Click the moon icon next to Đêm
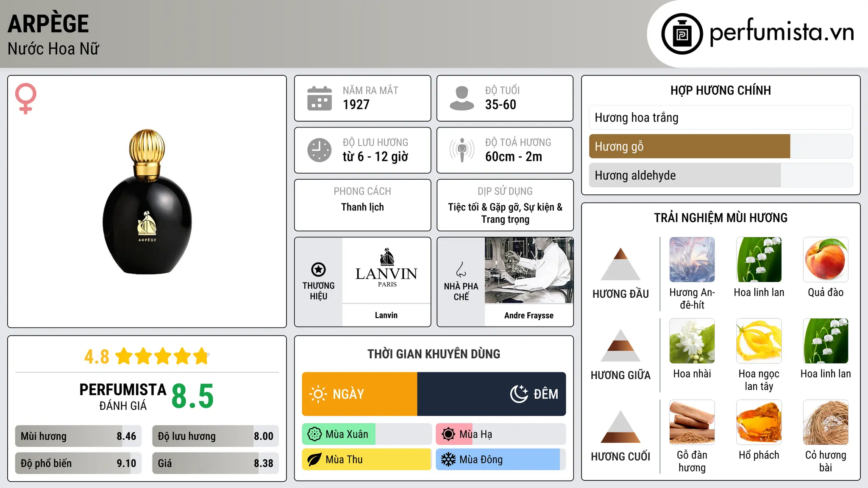 coord(519,394)
